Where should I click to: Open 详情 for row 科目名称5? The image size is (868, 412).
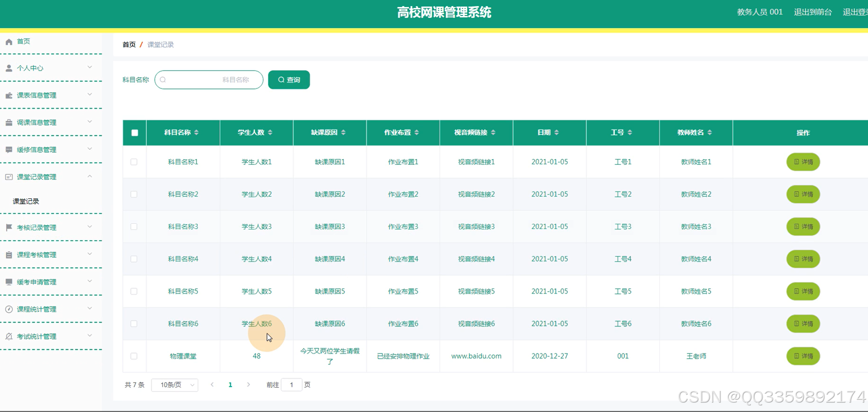point(803,291)
